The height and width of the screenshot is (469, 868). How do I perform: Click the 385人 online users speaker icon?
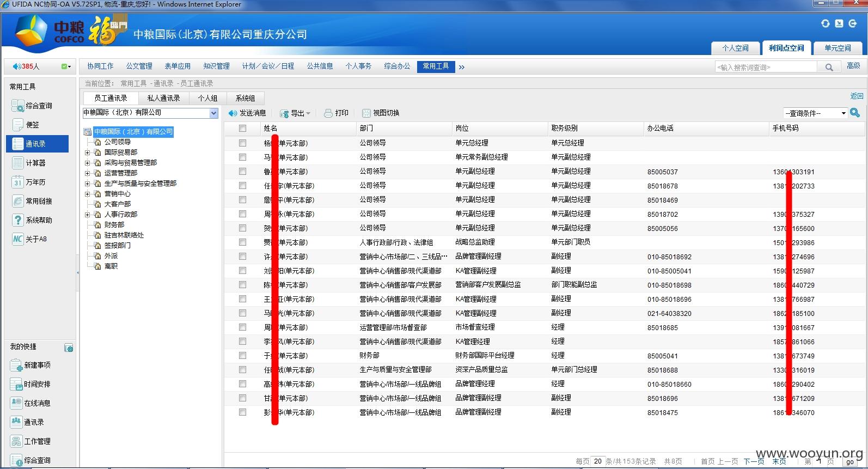click(x=16, y=66)
